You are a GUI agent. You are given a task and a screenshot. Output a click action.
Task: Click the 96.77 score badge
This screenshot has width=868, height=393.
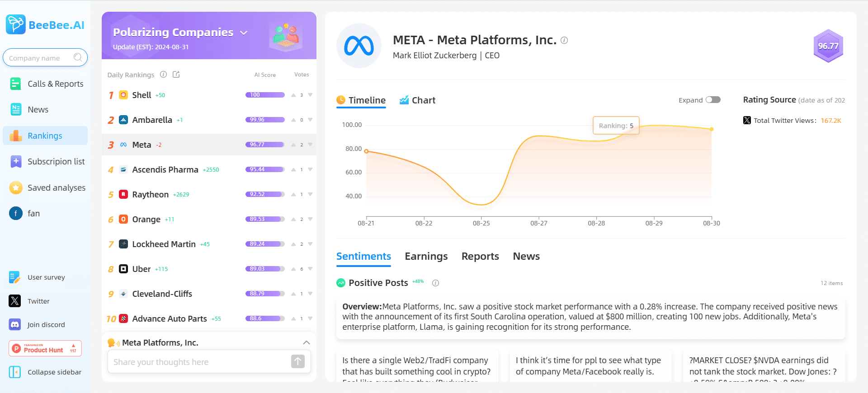click(828, 46)
